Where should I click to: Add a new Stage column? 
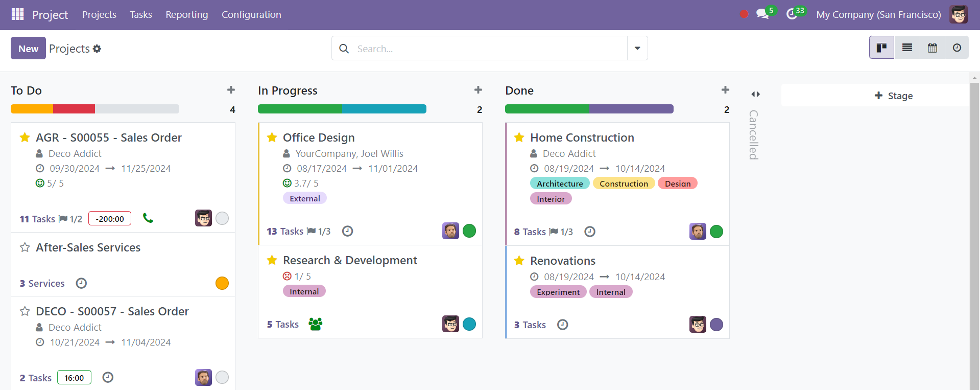point(894,96)
